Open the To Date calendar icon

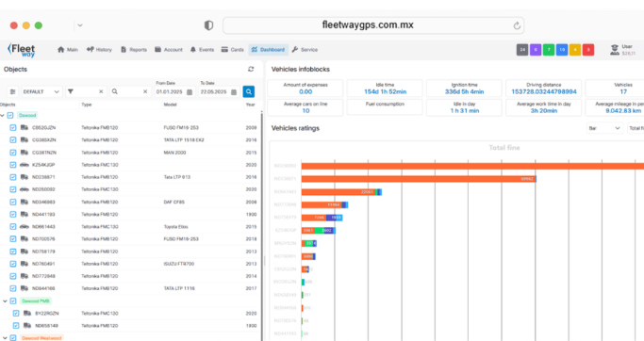coord(234,92)
